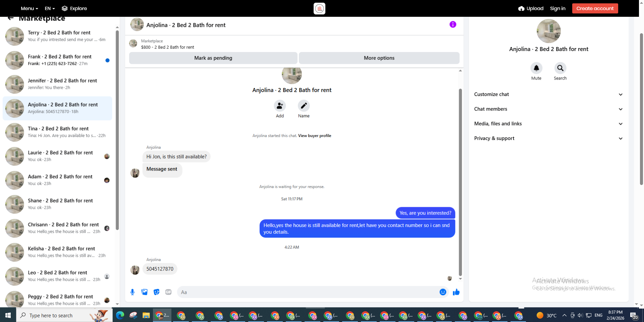Open the Explore layers icon

click(65, 8)
